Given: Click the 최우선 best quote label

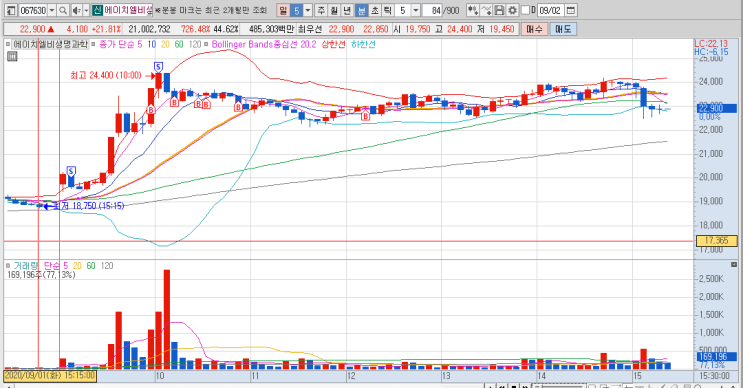Looking at the screenshot, I should point(310,29).
